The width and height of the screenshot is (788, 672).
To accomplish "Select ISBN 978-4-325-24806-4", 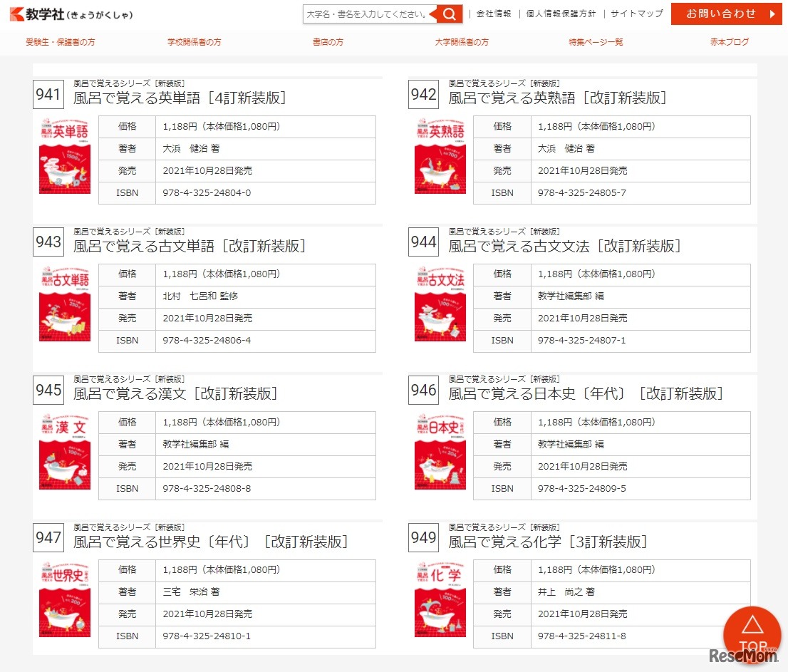I will click(207, 341).
